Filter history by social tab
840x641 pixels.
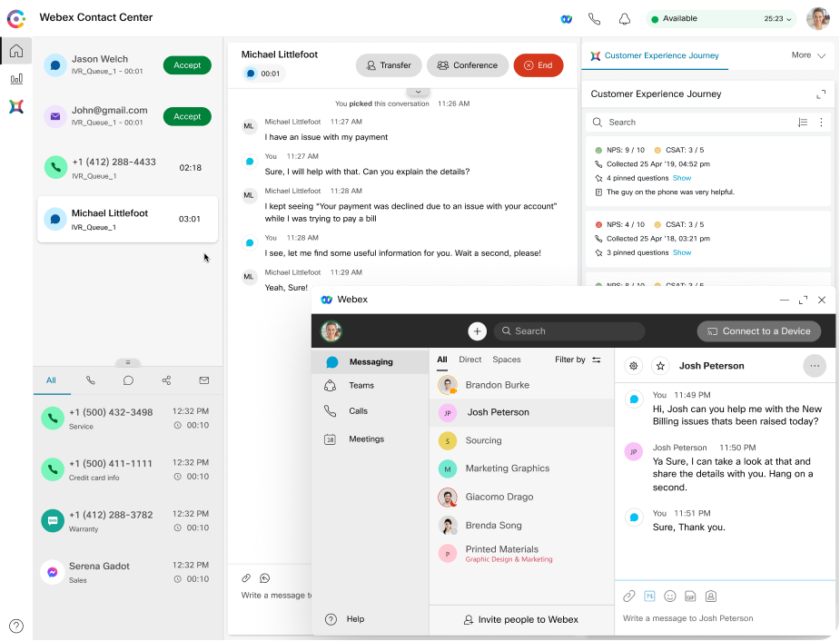pos(166,380)
